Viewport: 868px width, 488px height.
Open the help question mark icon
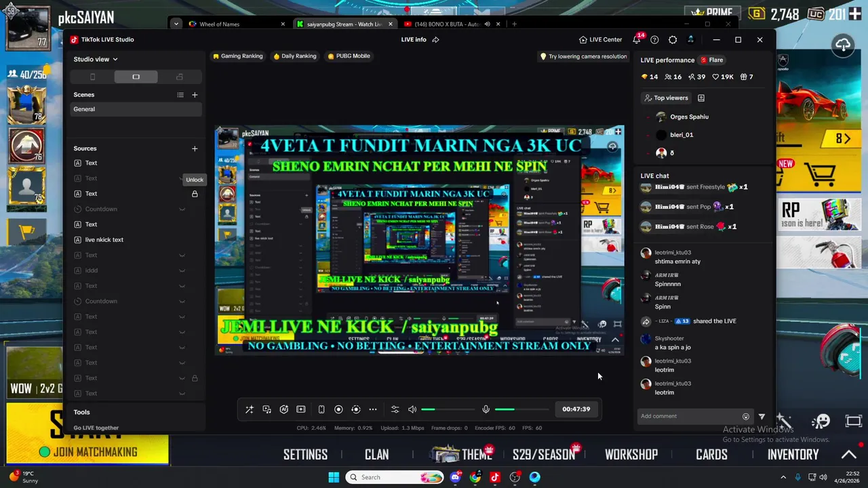tap(654, 39)
